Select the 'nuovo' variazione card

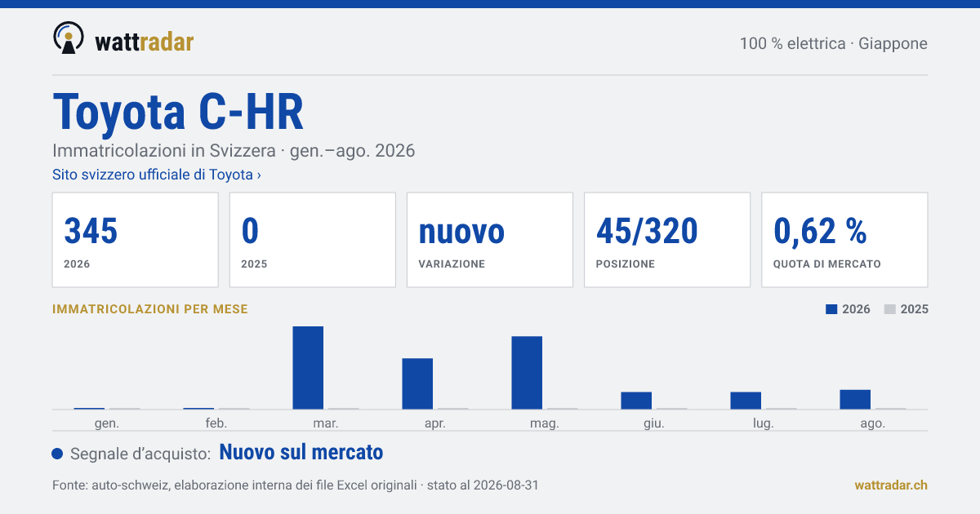(490, 240)
